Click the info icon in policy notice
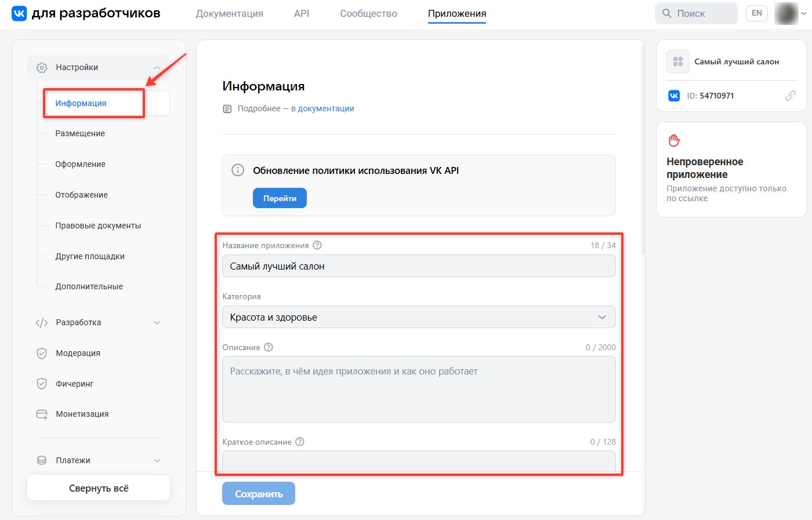 (x=238, y=170)
